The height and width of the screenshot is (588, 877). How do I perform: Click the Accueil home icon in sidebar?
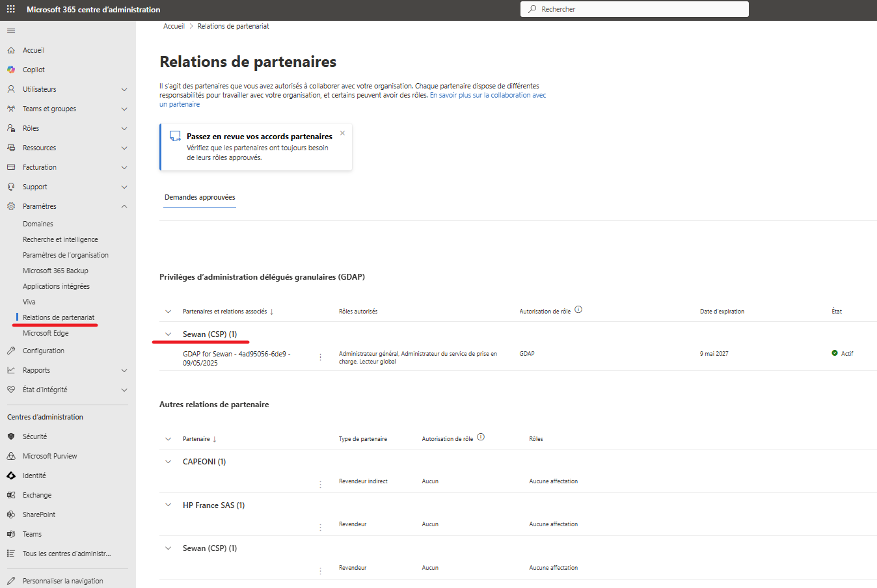click(11, 50)
